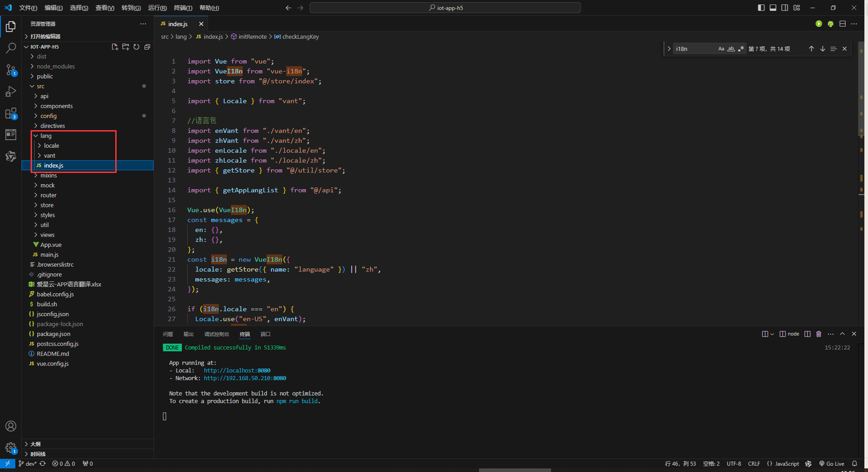Toggle secondary side bar visibility
The height and width of the screenshot is (472, 868).
tap(785, 8)
